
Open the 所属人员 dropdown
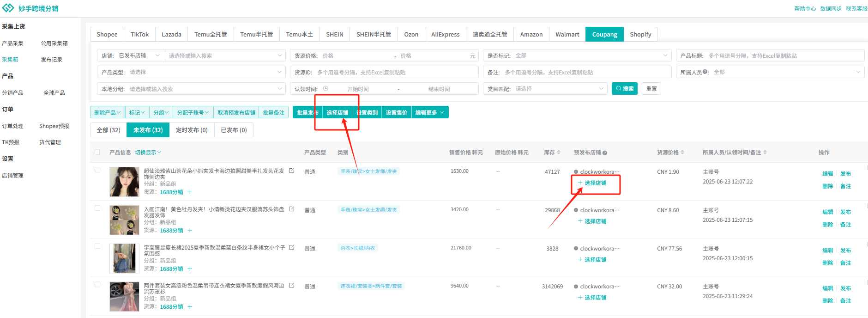click(x=770, y=72)
